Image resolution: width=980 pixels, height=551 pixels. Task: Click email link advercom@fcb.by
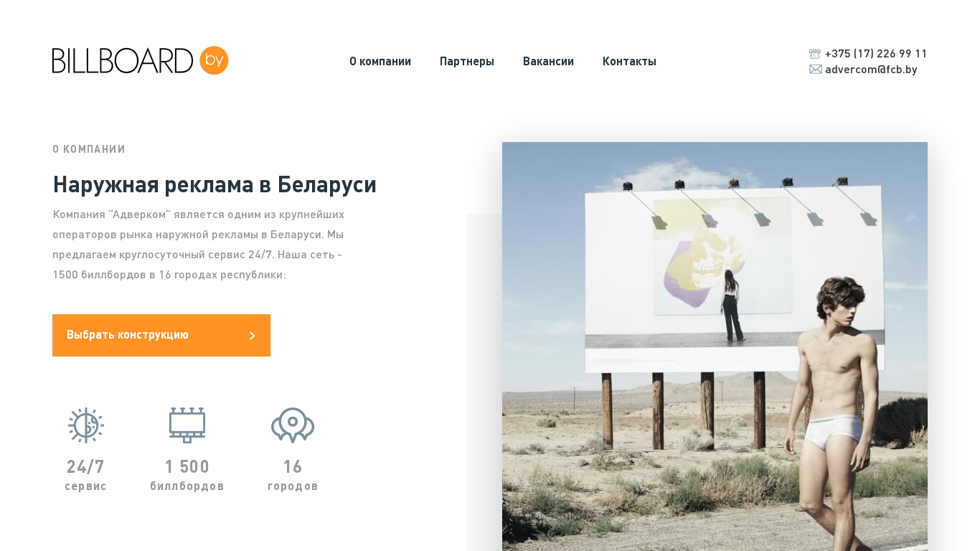tap(871, 70)
